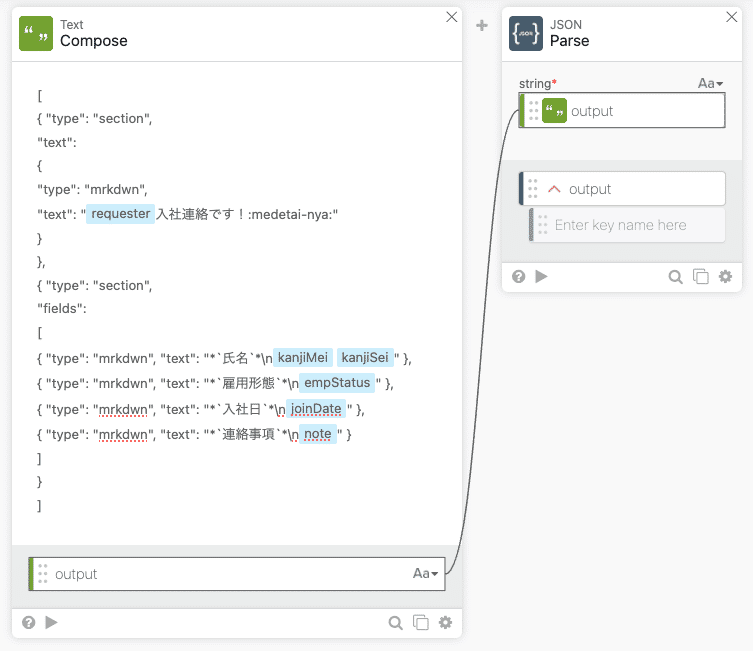Click the 氏名 text in compose body

tap(235, 358)
